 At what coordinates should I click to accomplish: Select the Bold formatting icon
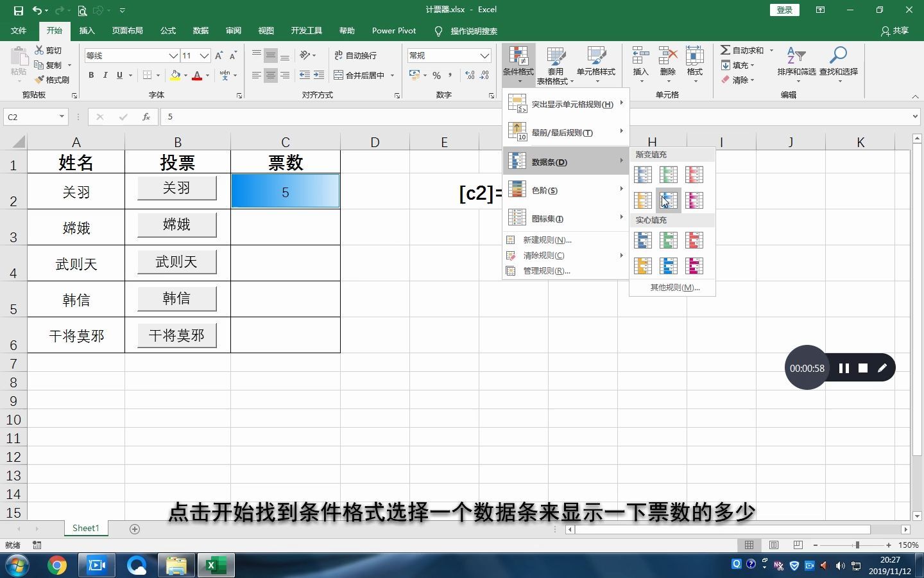[90, 75]
